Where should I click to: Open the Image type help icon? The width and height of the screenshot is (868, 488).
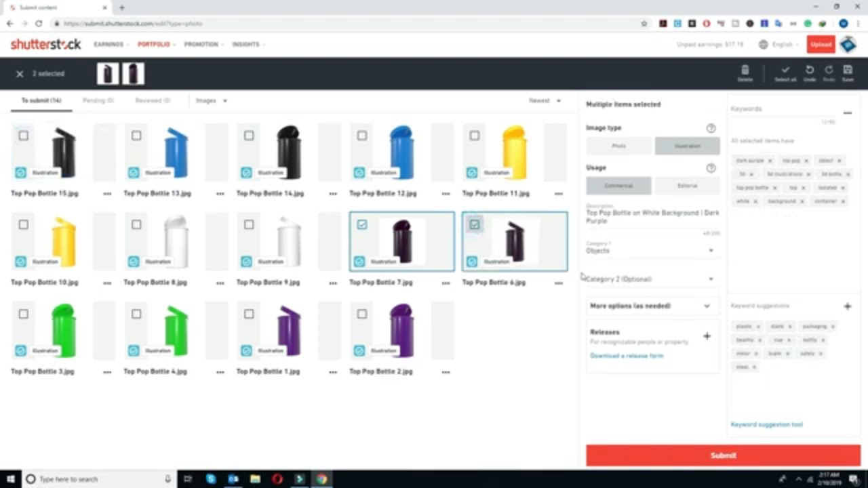pyautogui.click(x=711, y=128)
